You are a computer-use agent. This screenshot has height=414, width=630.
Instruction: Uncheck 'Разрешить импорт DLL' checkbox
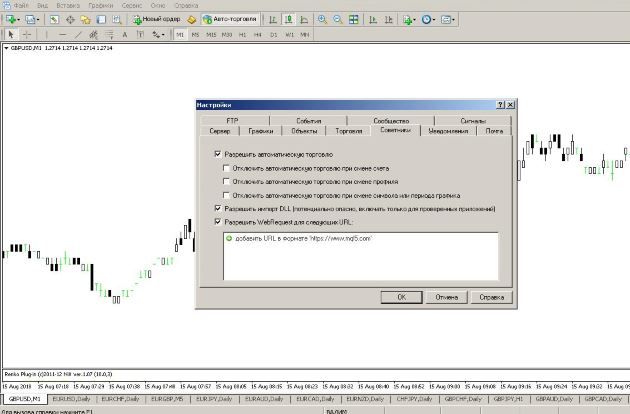(x=218, y=209)
